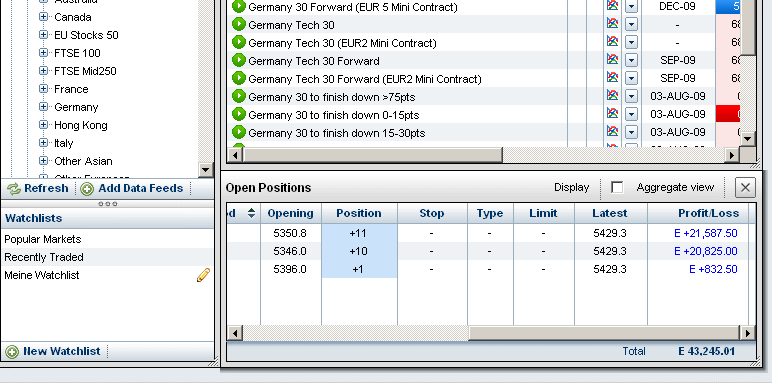Click the Refresh icon button

(x=14, y=189)
